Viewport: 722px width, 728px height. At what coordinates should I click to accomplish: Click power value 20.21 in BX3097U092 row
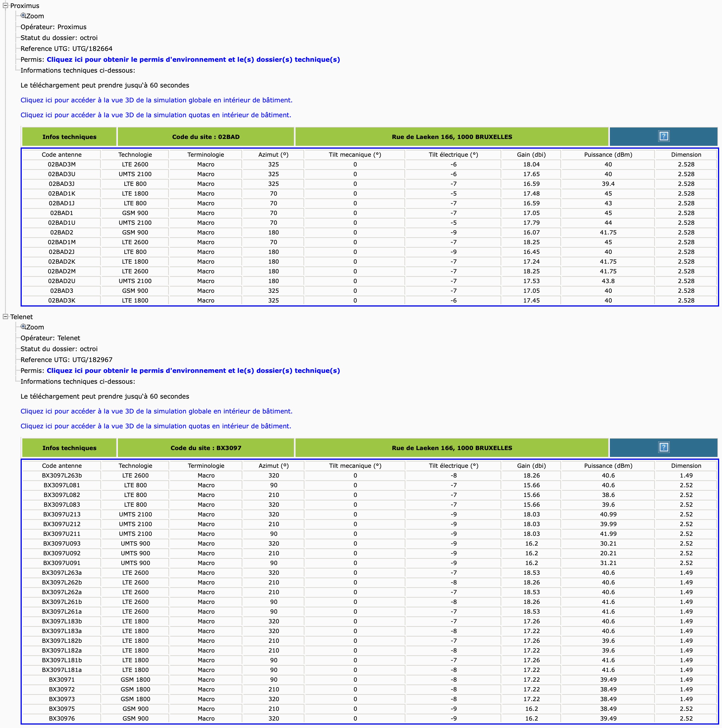tap(608, 553)
